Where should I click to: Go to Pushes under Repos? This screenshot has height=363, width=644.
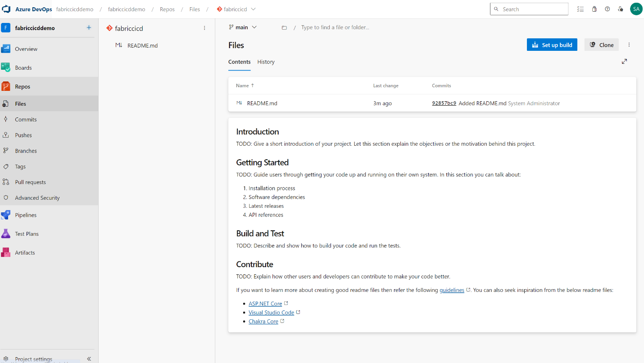click(49, 135)
